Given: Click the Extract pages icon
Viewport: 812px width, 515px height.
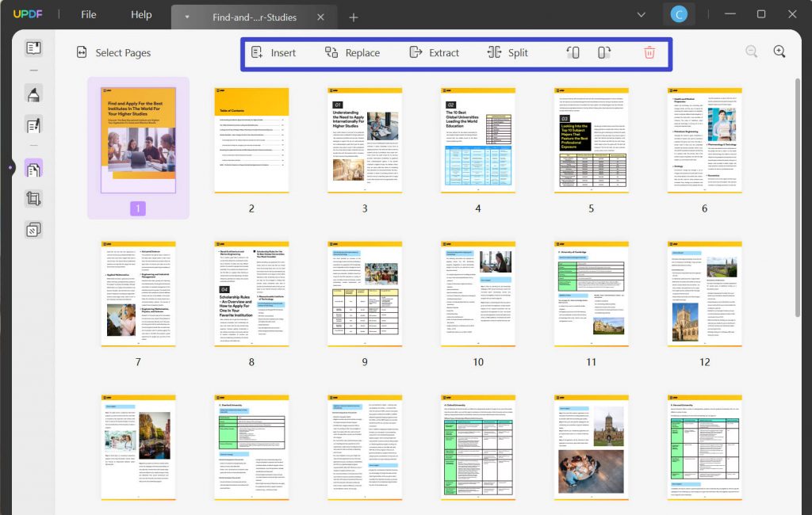Looking at the screenshot, I should (435, 52).
